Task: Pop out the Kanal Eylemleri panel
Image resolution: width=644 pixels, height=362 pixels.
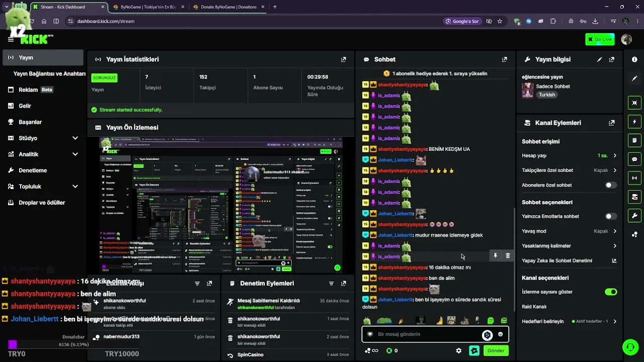Action: pyautogui.click(x=612, y=123)
